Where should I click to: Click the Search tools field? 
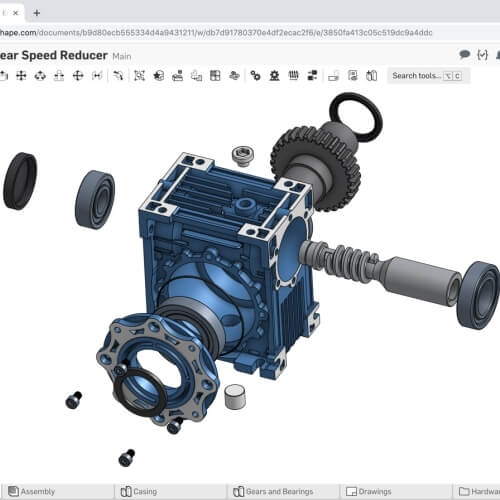[429, 76]
